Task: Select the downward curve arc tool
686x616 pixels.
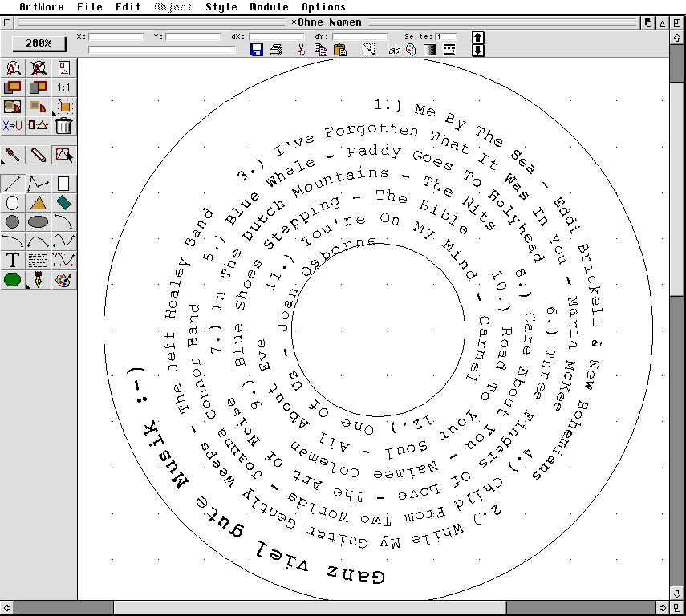Action: [x=13, y=241]
